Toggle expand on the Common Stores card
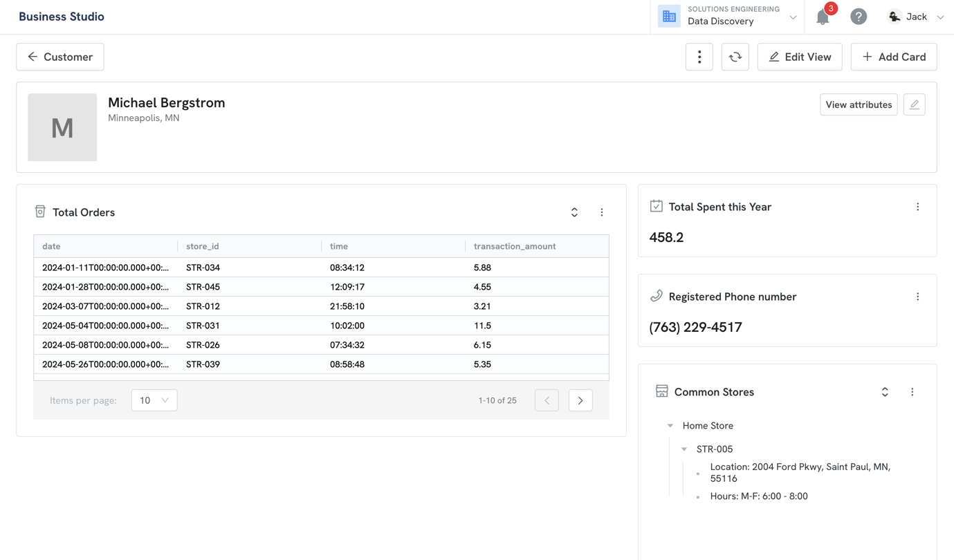This screenshot has width=954, height=560. point(885,392)
